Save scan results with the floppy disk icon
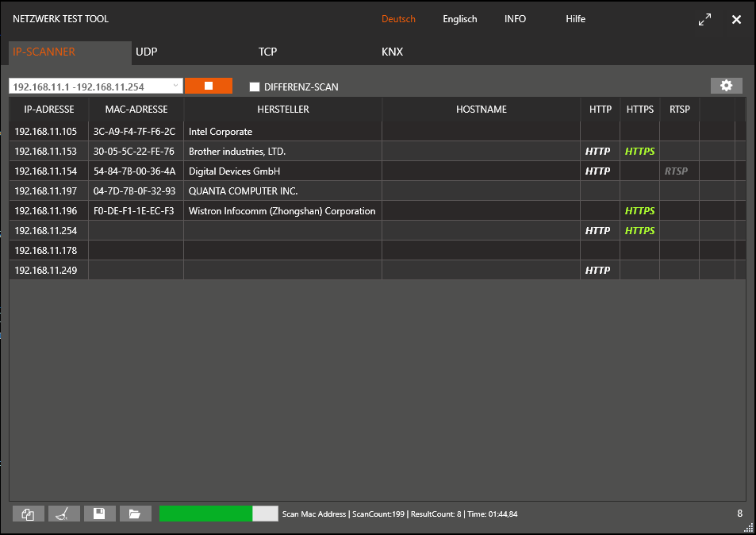Viewport: 756px width, 535px height. [99, 514]
